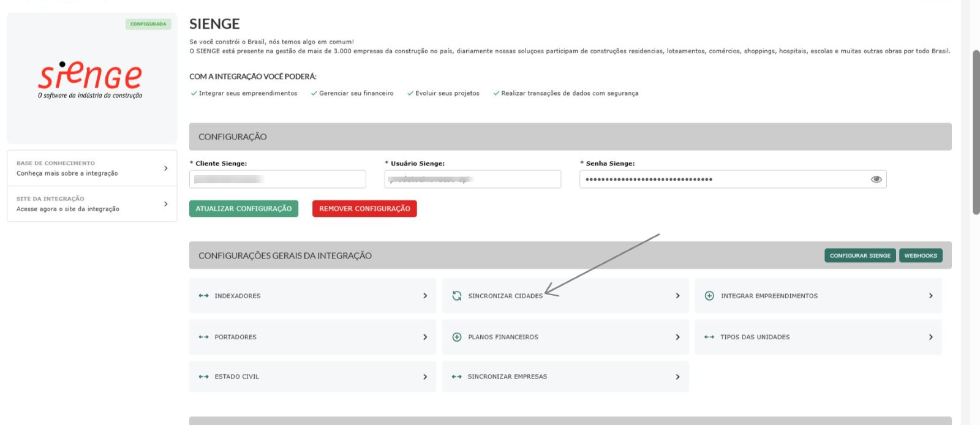Open the Planos Financeiros item
The width and height of the screenshot is (980, 425).
[x=565, y=337]
